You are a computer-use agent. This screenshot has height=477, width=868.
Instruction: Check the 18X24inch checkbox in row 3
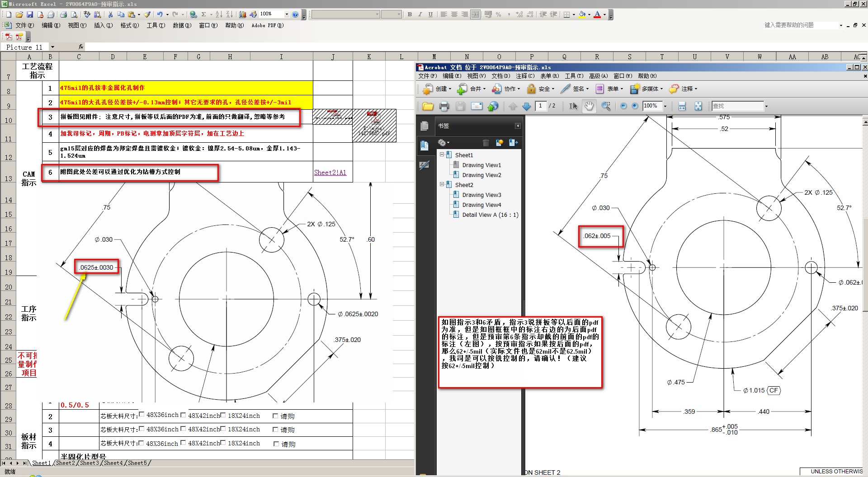[223, 429]
